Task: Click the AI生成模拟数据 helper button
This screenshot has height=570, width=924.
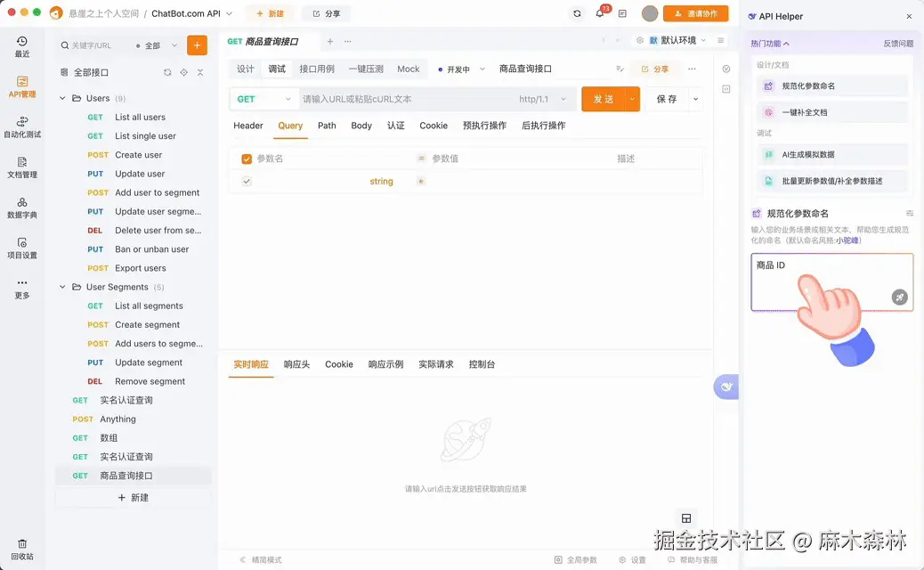Action: 831,154
